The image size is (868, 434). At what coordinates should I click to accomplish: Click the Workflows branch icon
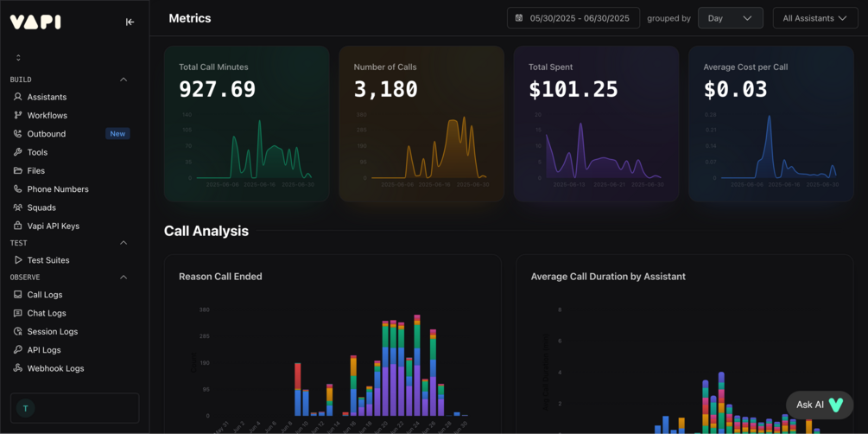coord(18,115)
